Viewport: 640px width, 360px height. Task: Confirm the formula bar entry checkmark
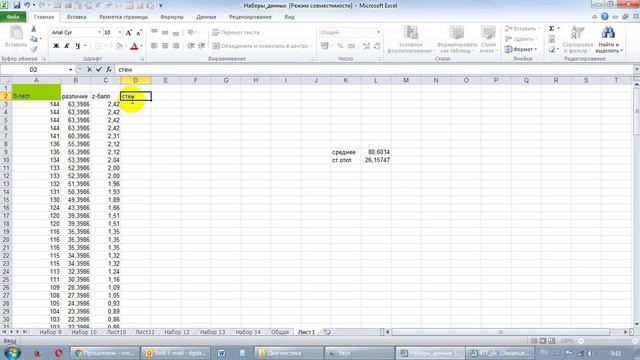pos(99,70)
